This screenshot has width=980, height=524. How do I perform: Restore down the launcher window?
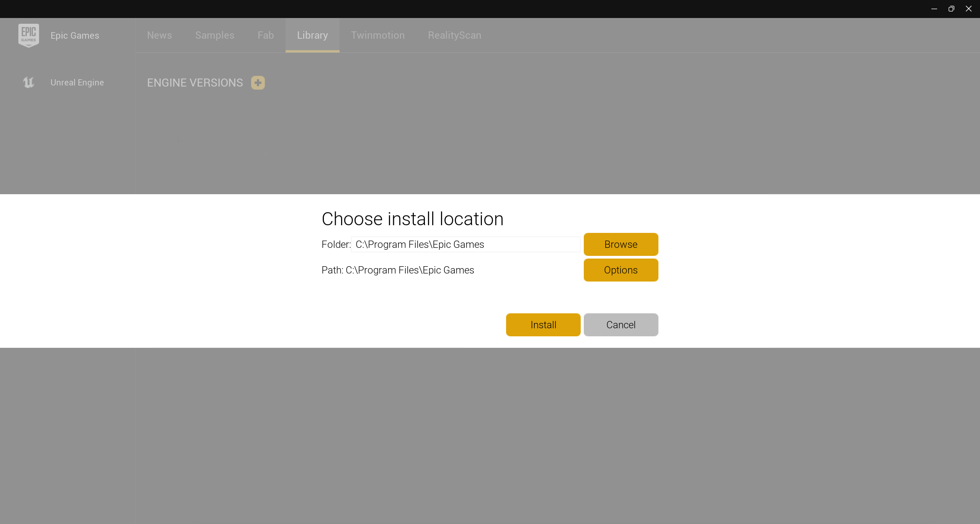(x=951, y=8)
